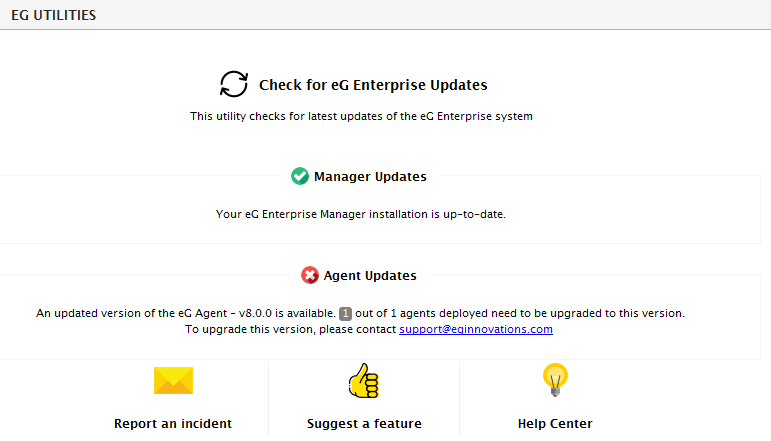Click the EG UTILITIES header title
Viewport: 771px width, 441px height.
point(54,15)
